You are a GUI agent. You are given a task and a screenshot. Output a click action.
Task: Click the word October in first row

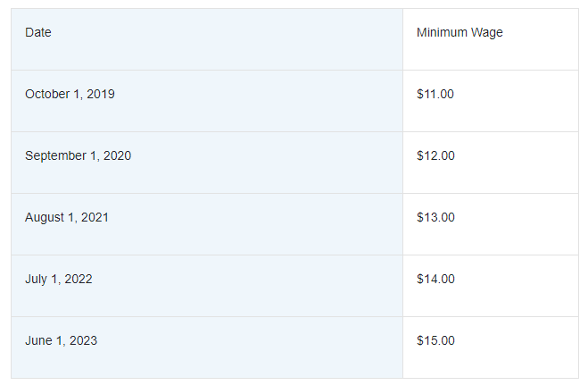(47, 94)
